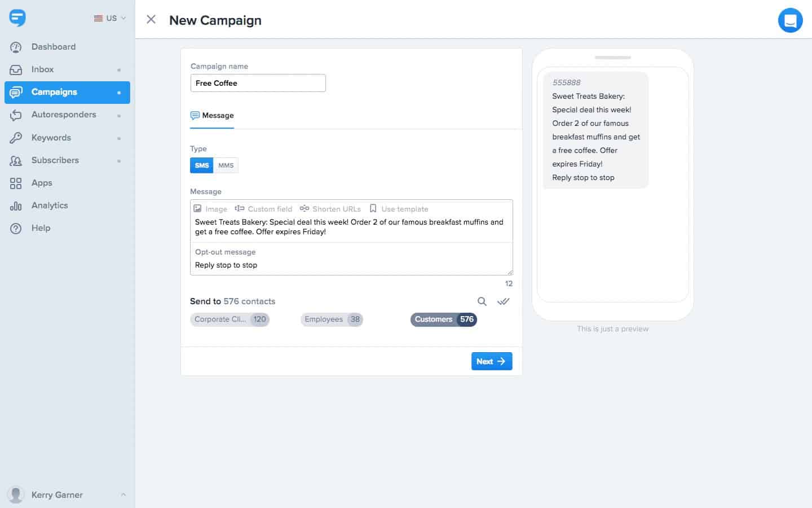Close the New Campaign form

(151, 20)
